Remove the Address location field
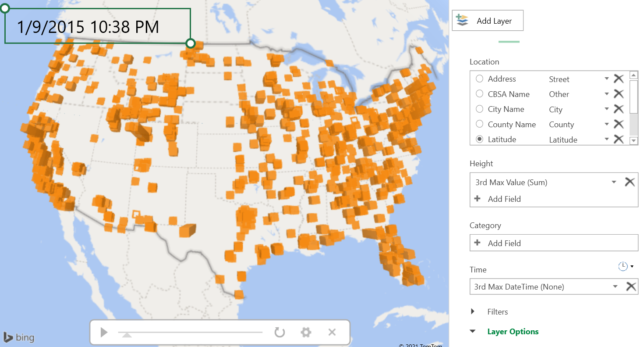The height and width of the screenshot is (347, 644). click(x=619, y=79)
